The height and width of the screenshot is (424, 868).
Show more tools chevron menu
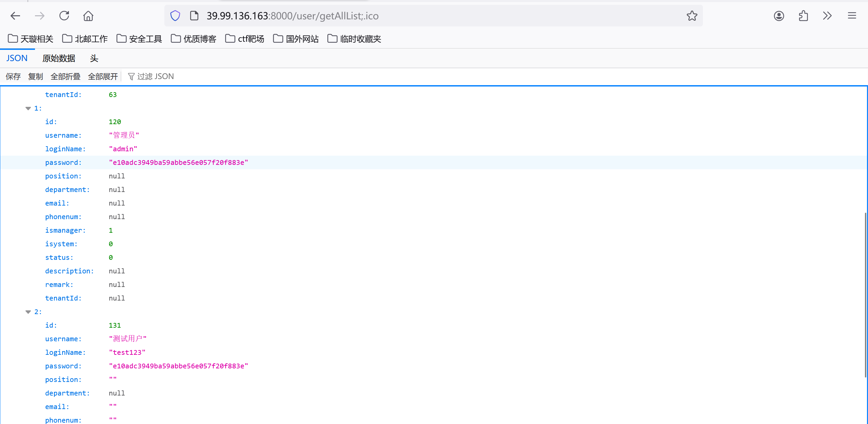click(x=827, y=16)
